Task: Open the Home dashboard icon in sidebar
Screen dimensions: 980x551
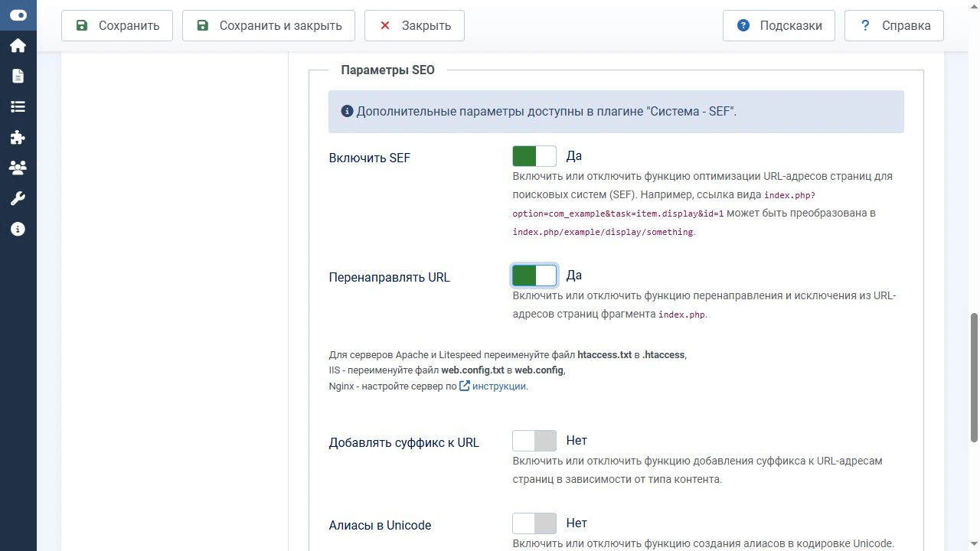Action: tap(18, 46)
